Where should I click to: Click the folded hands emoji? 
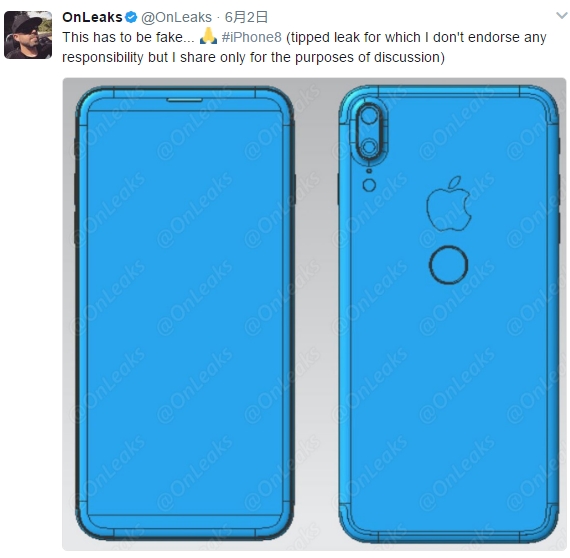[208, 36]
